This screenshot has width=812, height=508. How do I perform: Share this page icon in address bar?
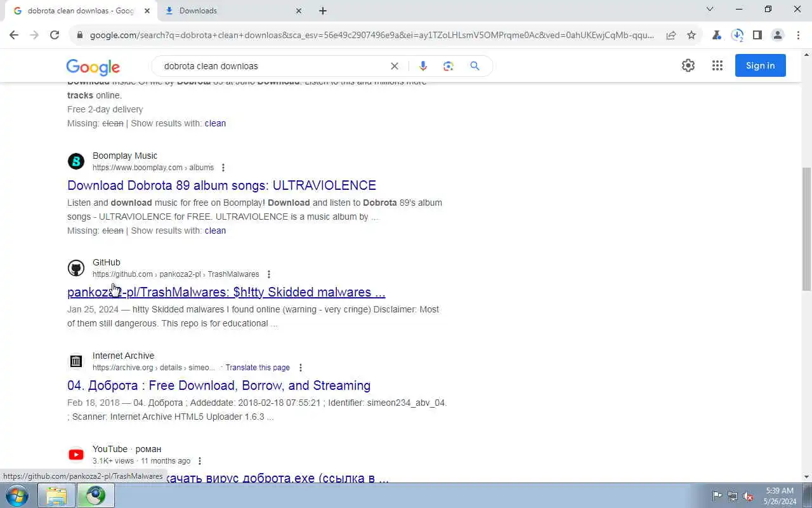click(x=671, y=36)
